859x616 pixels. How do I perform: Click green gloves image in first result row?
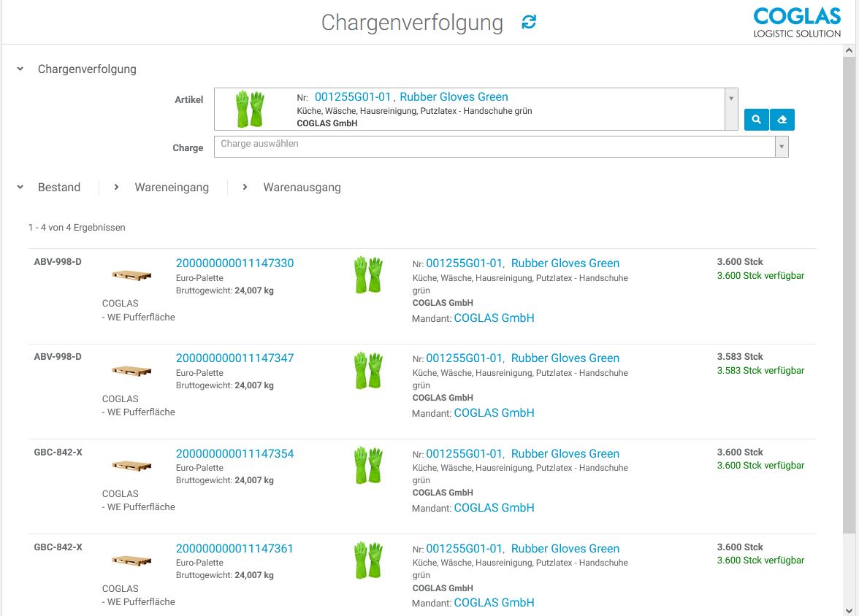coord(368,275)
